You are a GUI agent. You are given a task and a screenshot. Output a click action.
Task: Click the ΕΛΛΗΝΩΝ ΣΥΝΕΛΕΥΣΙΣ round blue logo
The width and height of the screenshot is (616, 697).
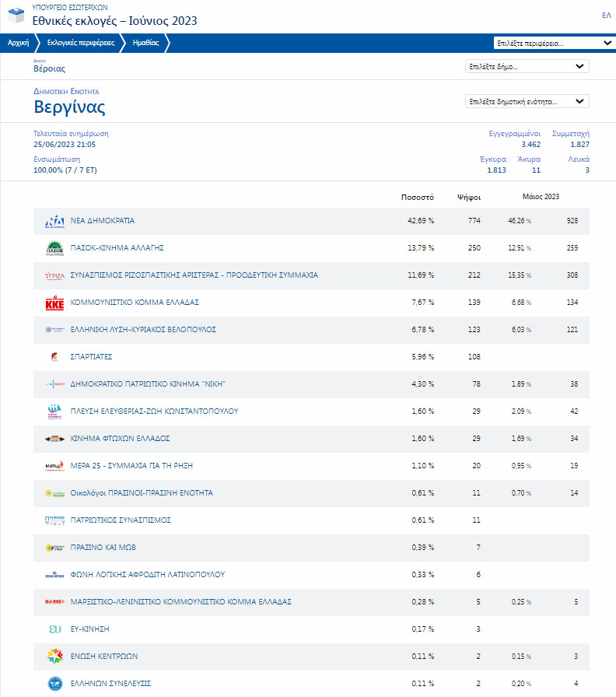point(54,684)
